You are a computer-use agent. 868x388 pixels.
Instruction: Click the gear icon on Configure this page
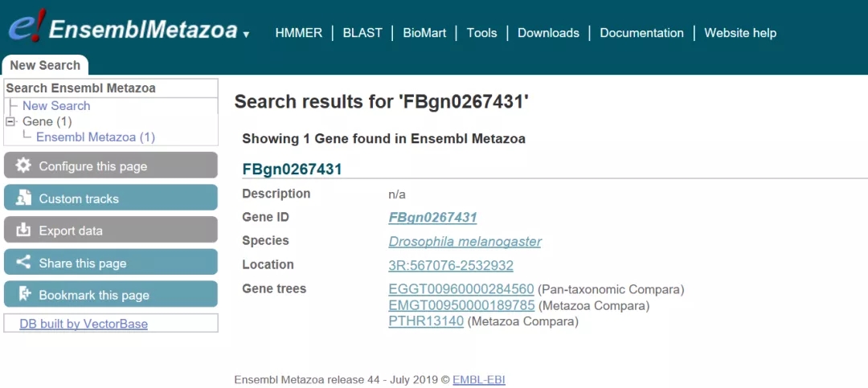pyautogui.click(x=23, y=165)
